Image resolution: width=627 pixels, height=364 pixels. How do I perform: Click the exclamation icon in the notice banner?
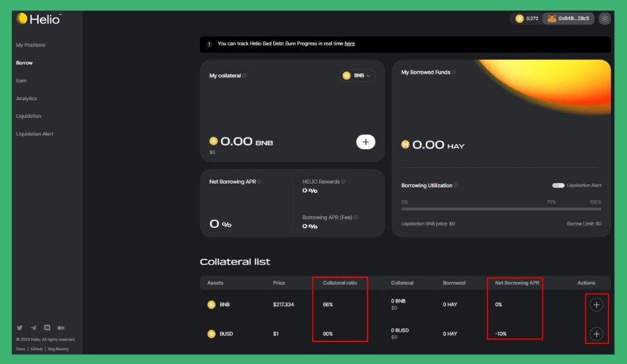(x=209, y=44)
